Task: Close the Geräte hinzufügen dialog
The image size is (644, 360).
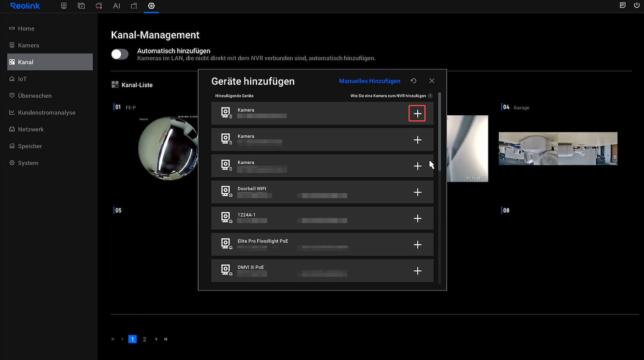Action: (x=432, y=81)
